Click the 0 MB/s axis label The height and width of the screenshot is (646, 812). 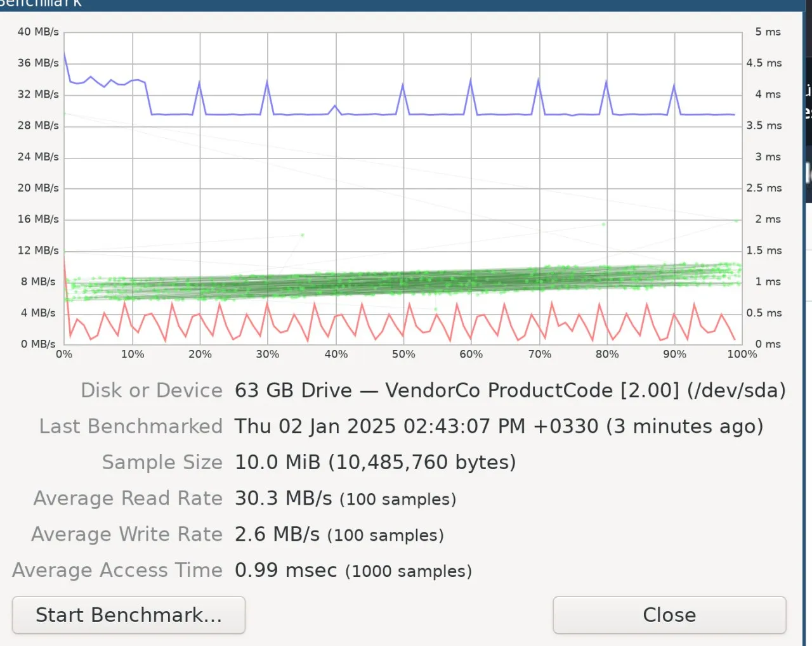point(38,344)
